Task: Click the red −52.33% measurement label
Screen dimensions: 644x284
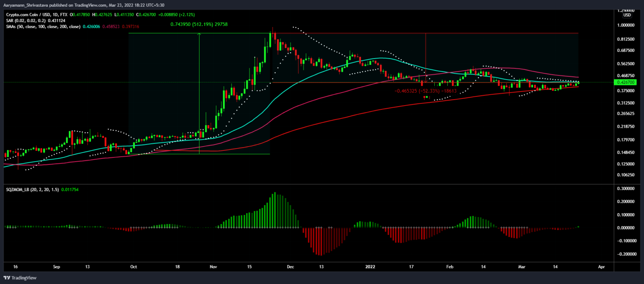Action: pyautogui.click(x=426, y=90)
